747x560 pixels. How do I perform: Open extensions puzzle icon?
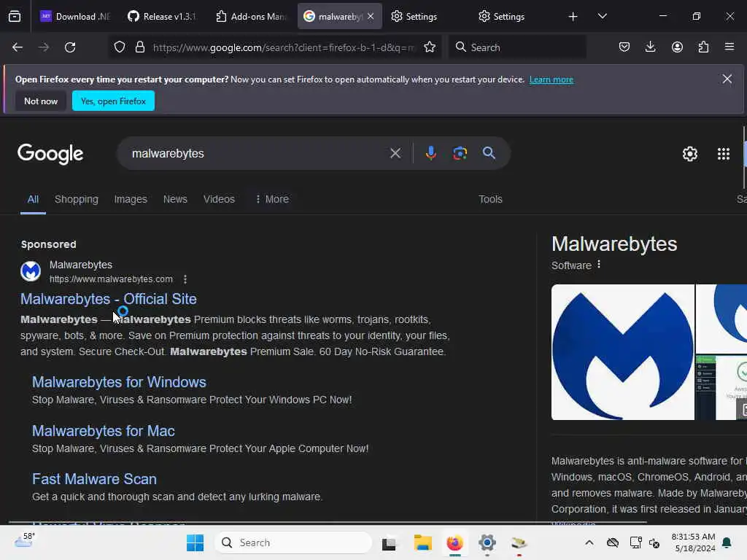click(703, 47)
